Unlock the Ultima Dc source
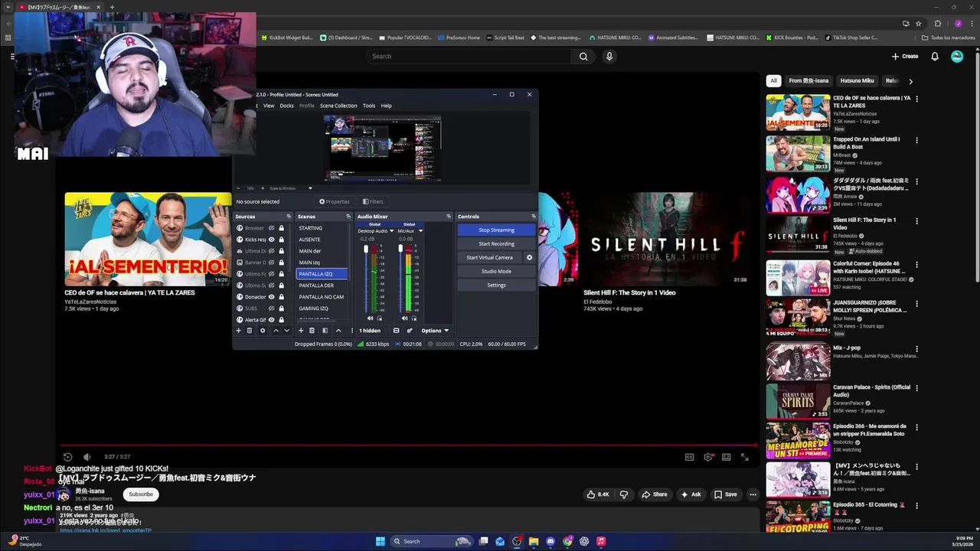Screen dimensions: 980x551 point(281,251)
